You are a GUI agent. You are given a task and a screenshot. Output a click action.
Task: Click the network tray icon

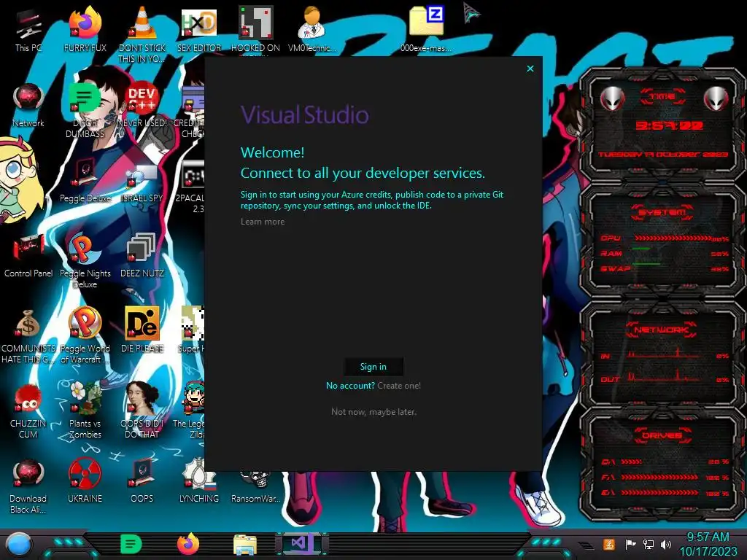pos(649,544)
